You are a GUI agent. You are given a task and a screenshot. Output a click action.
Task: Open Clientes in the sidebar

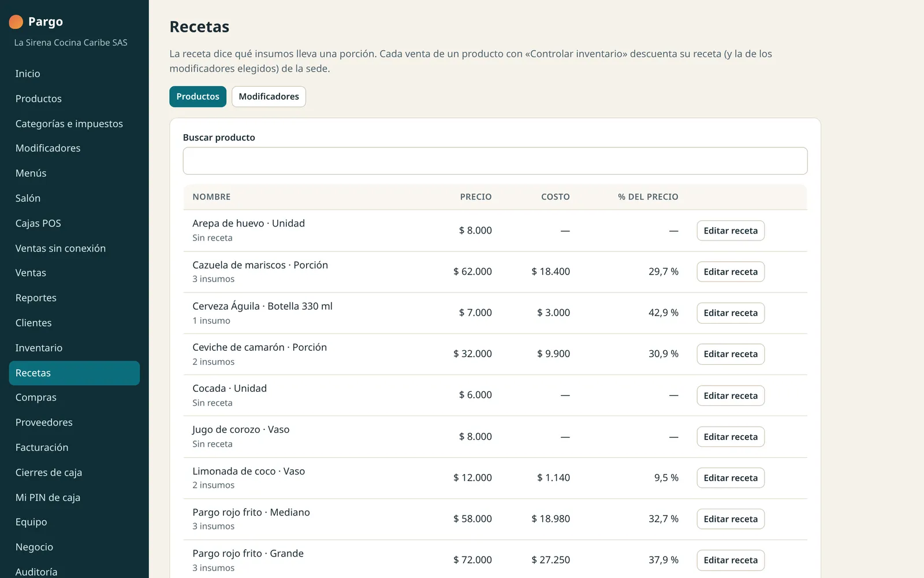coord(74,323)
